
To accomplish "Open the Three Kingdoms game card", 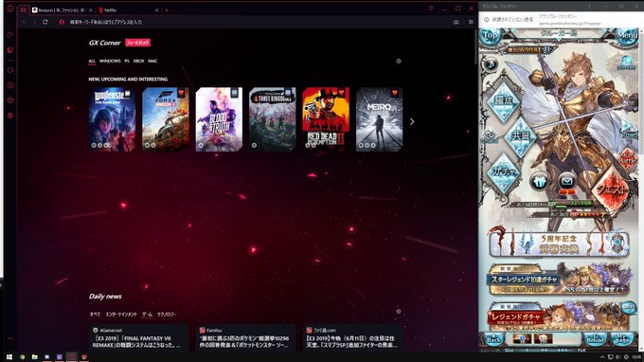I will click(273, 119).
